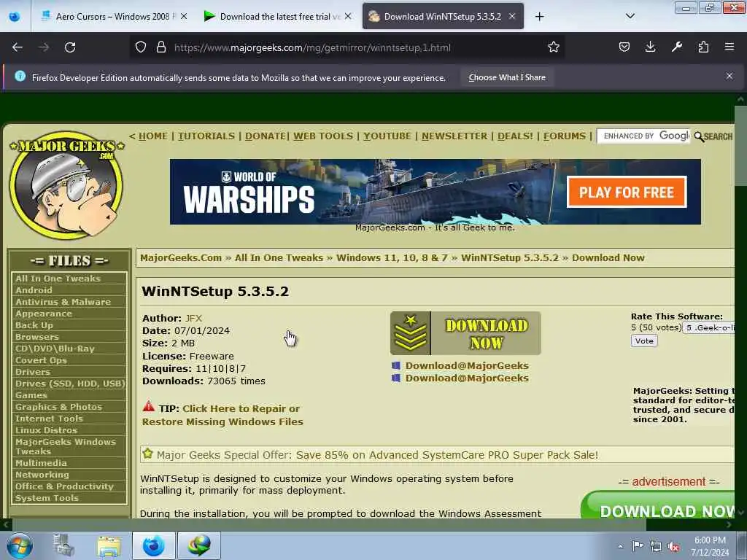Open the DONATE navigation link
The height and width of the screenshot is (560, 747).
point(266,136)
